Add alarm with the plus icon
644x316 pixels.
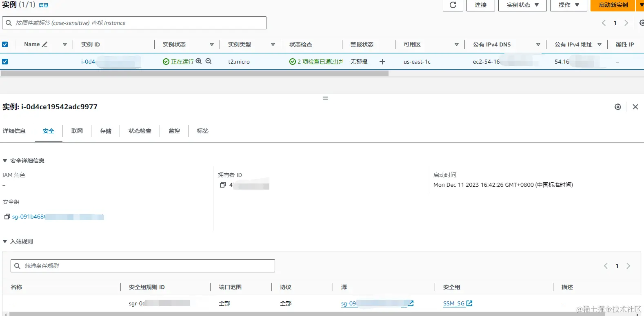coord(382,62)
